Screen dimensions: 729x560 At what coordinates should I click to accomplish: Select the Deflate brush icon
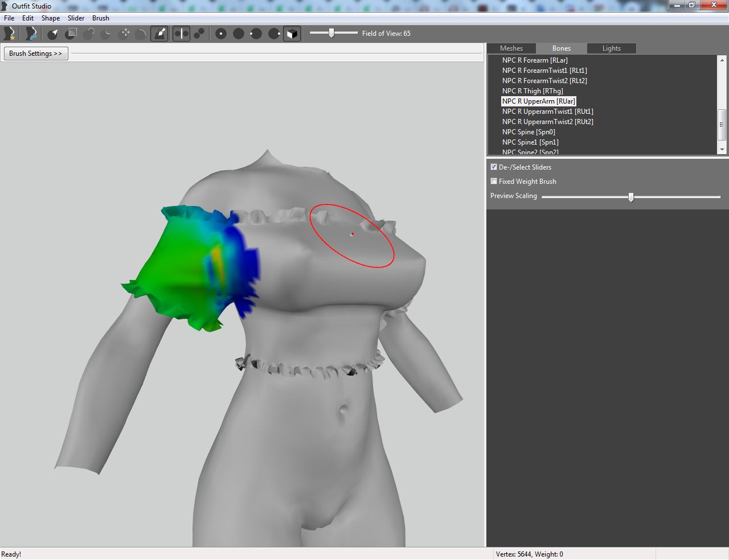(x=106, y=34)
